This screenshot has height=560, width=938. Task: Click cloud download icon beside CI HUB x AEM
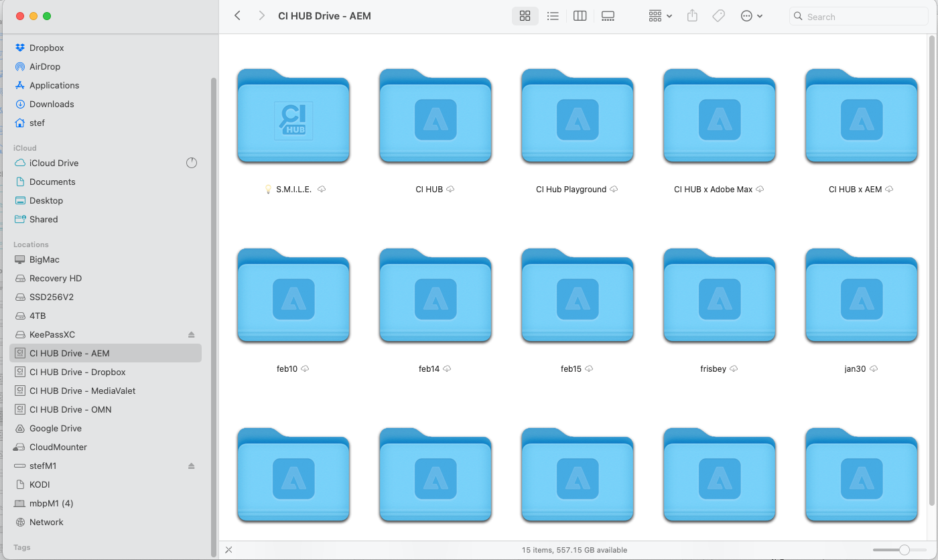pos(889,190)
